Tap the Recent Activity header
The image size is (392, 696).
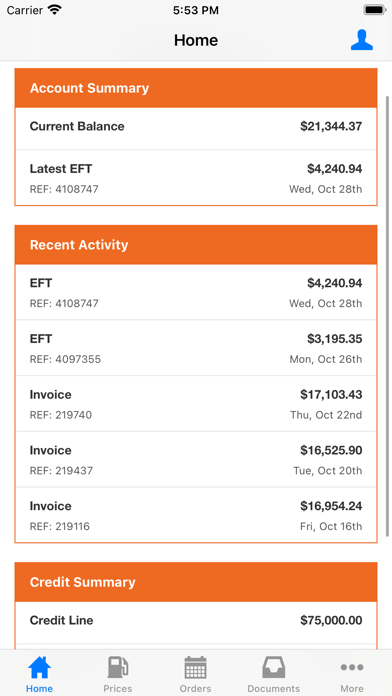pos(196,245)
